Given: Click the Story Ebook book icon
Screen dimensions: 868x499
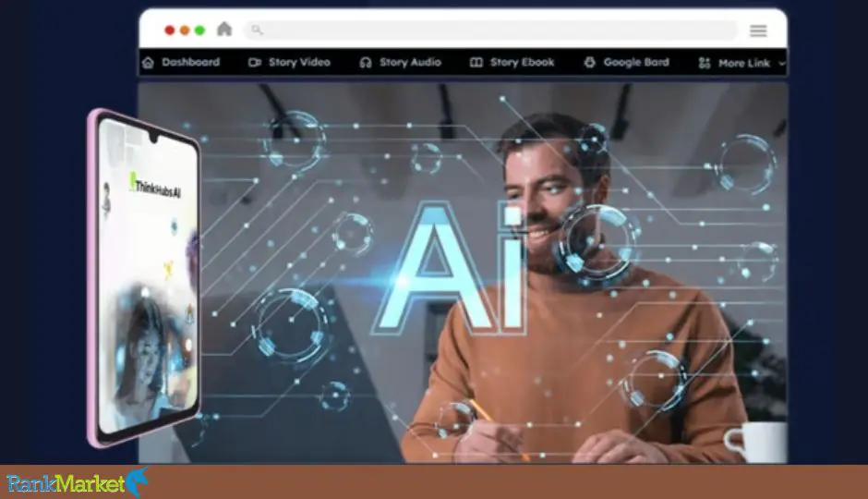Looking at the screenshot, I should coord(476,63).
